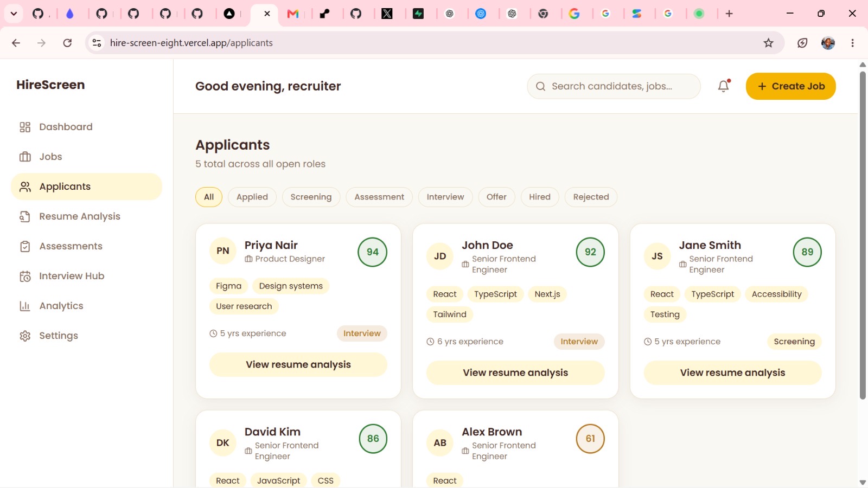868x488 pixels.
Task: Click the Testing skill tag
Action: click(x=665, y=314)
